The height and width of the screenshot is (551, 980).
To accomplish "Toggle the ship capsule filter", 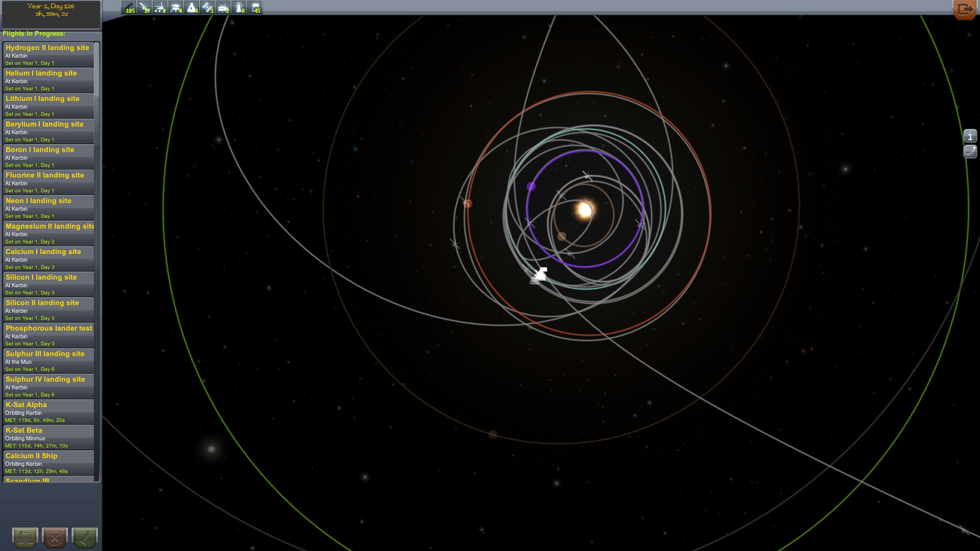I will pos(193,7).
